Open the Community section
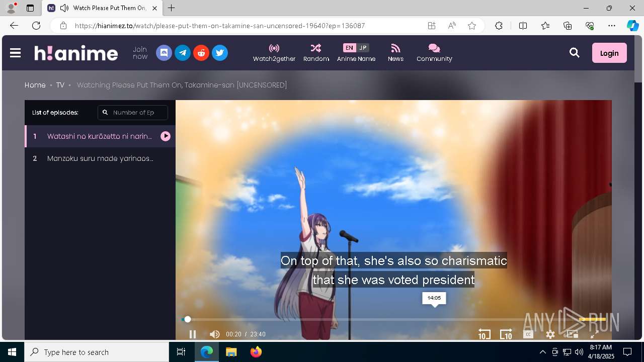Screen dimensions: 644x362 434,53
